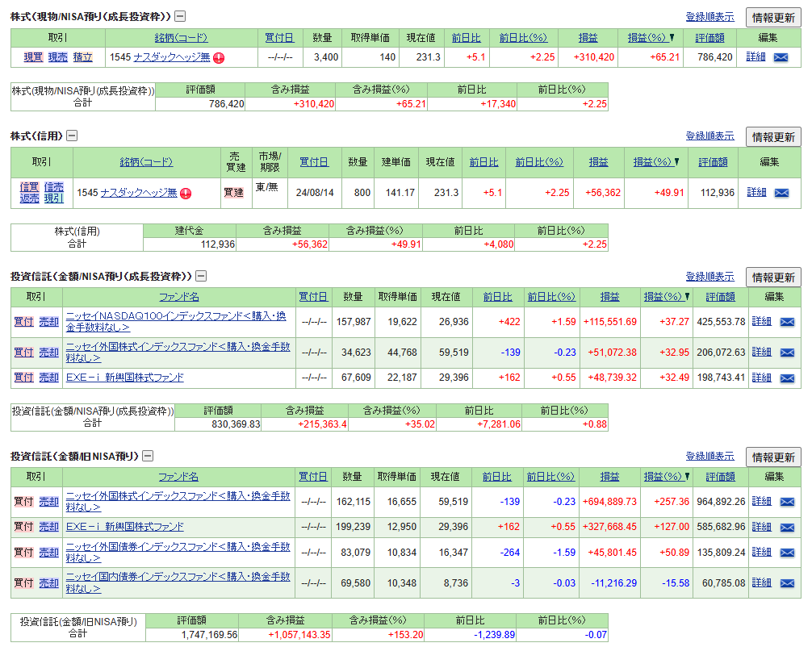Select total value 1,747,169.56 in 旧NISA summary
The height and width of the screenshot is (647, 812).
click(x=209, y=635)
